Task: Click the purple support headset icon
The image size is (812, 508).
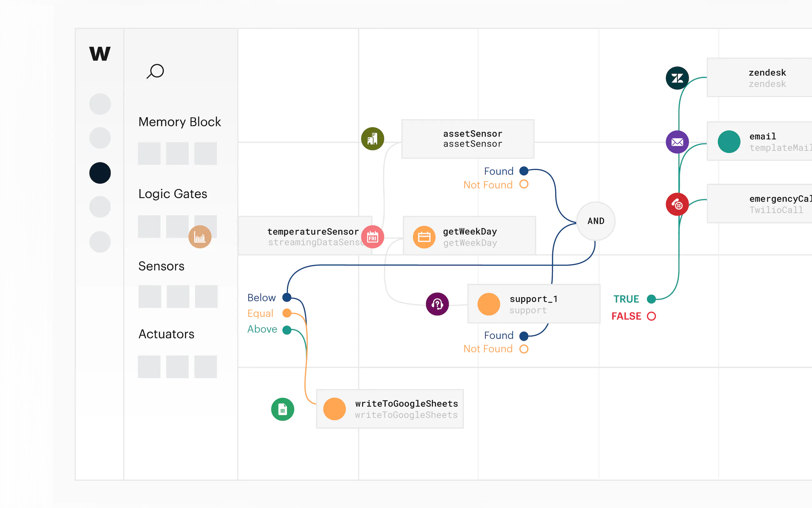Action: pyautogui.click(x=437, y=304)
